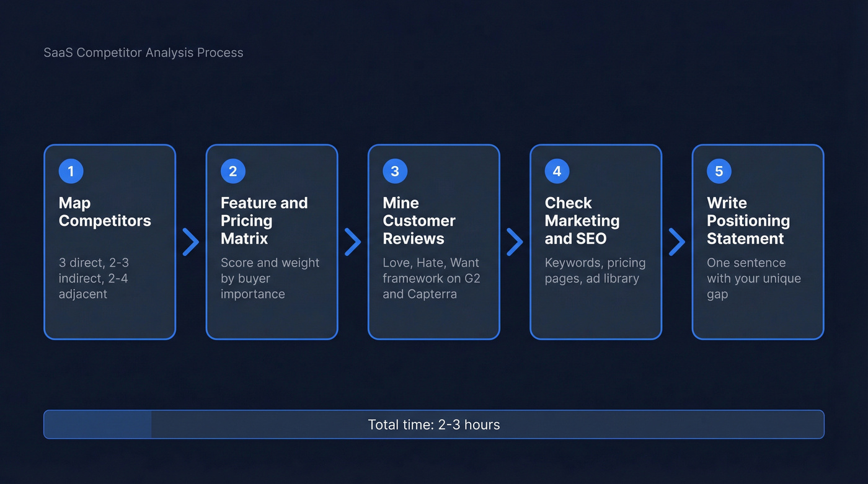Select the circle icon numbered 2
Viewport: 868px width, 484px height.
[x=233, y=171]
